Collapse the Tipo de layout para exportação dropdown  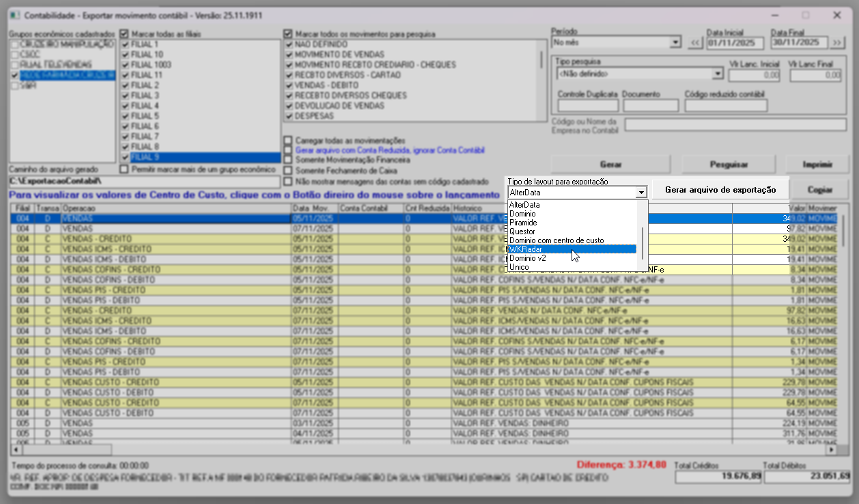[x=640, y=193]
